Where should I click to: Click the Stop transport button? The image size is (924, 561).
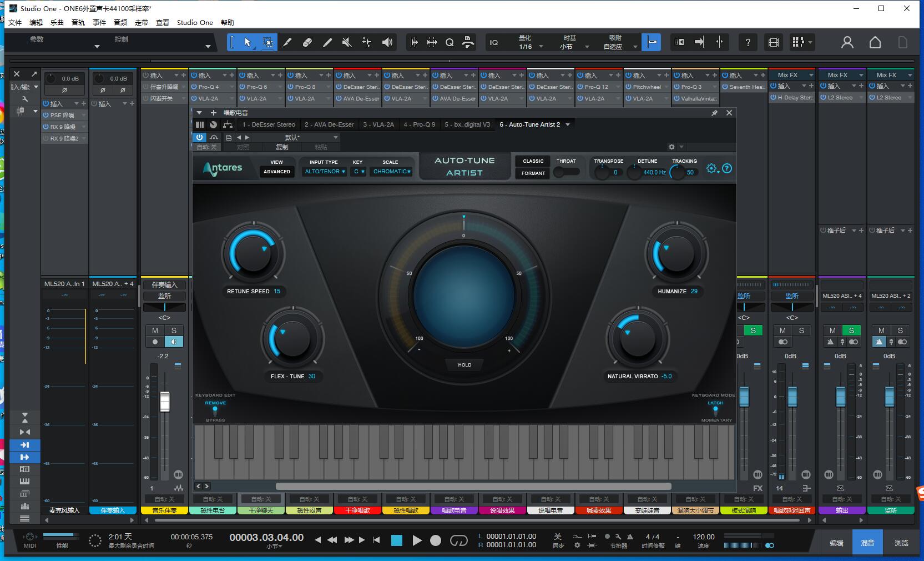pyautogui.click(x=397, y=540)
